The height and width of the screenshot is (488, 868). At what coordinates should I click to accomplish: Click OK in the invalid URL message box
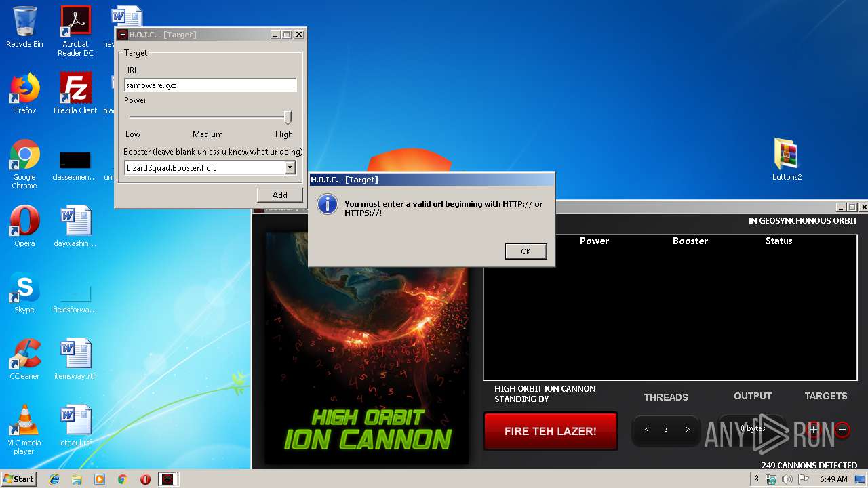526,251
